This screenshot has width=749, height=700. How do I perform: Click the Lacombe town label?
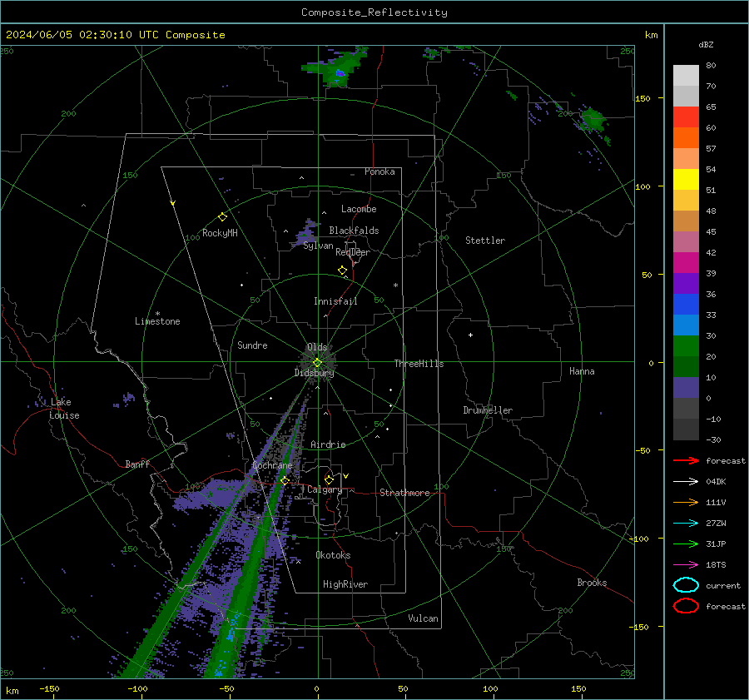[x=359, y=209]
